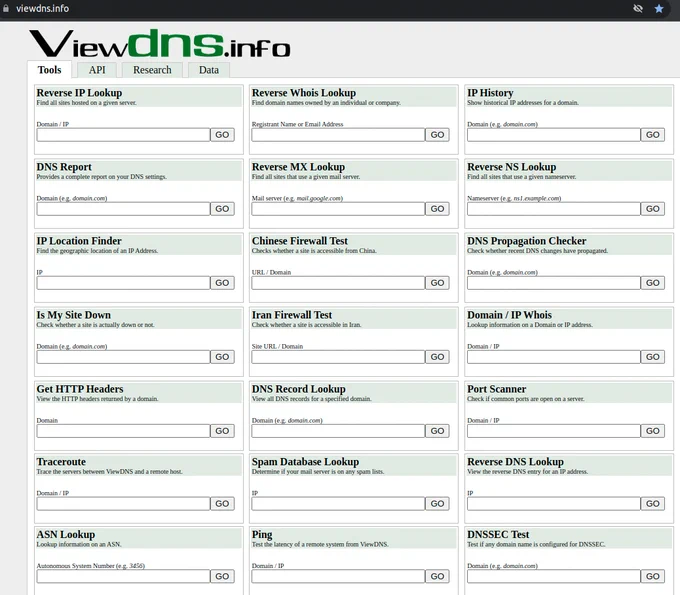Click GO for DNS Record Lookup
The image size is (680, 595).
tap(437, 431)
